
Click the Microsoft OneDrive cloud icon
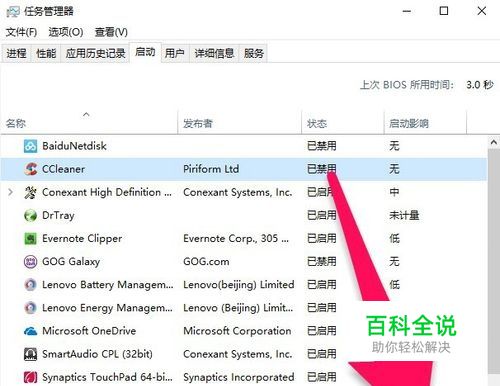pos(30,331)
